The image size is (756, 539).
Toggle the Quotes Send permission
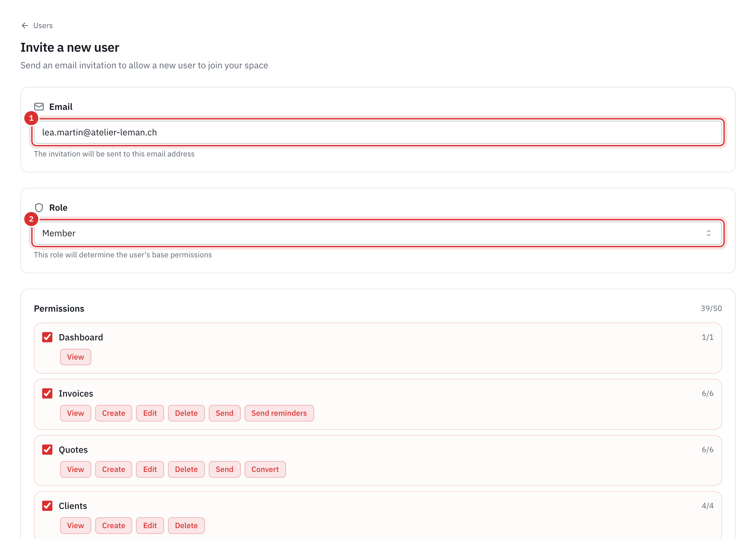(224, 469)
